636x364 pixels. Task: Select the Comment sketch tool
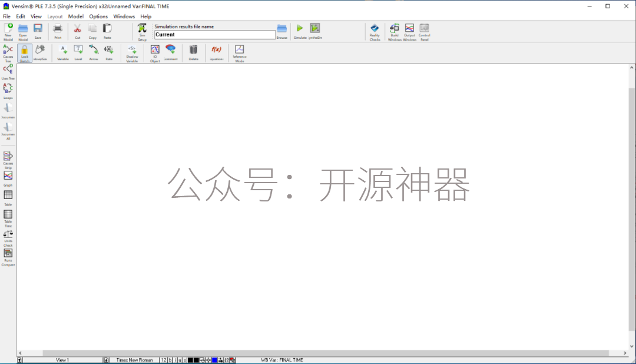[170, 53]
